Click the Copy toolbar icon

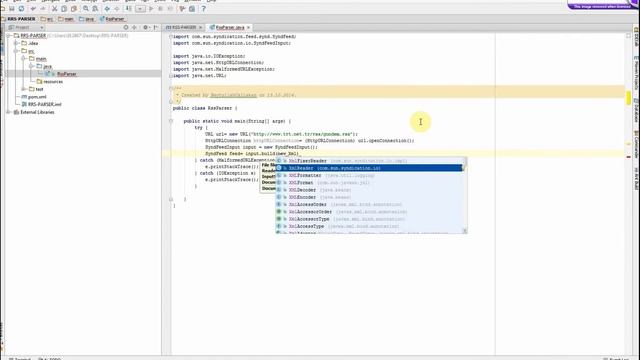click(64, 9)
